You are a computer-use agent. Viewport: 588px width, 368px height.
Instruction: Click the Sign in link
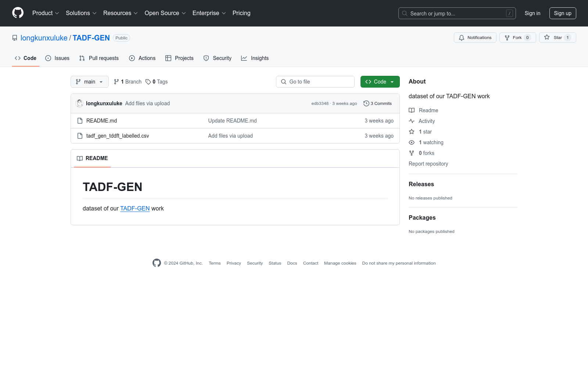click(533, 13)
